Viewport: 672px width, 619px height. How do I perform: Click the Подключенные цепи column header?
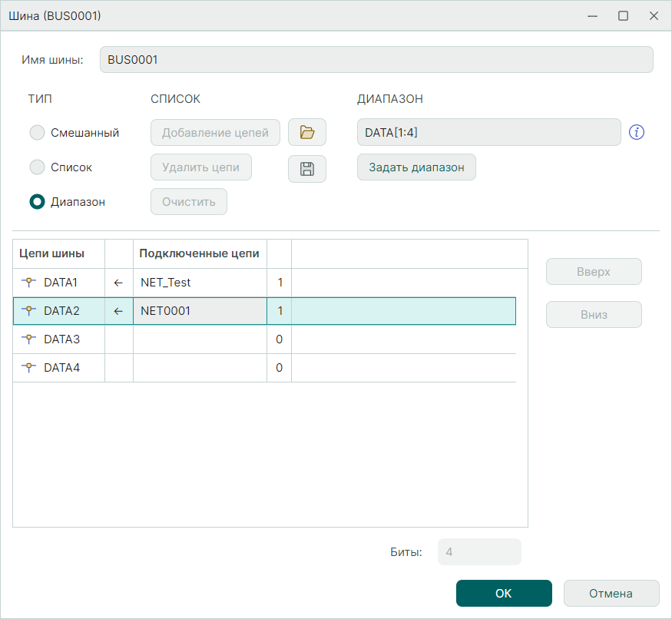pos(200,253)
